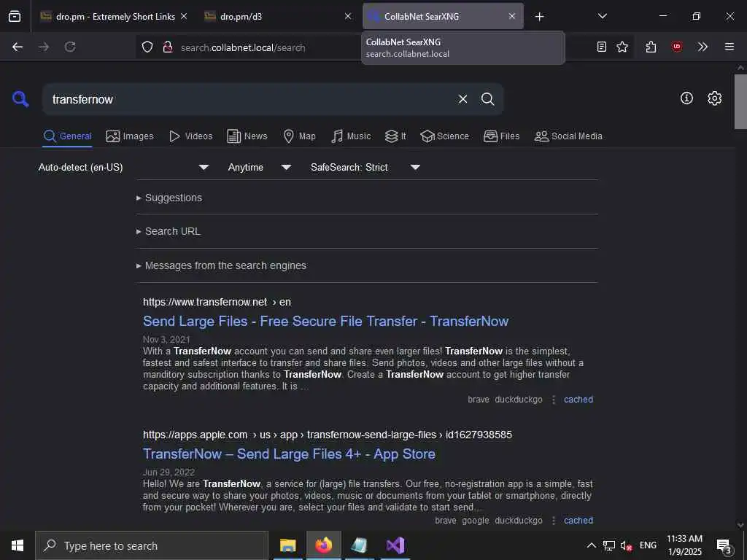Click https://www.transfernow.net URL text

tap(205, 302)
